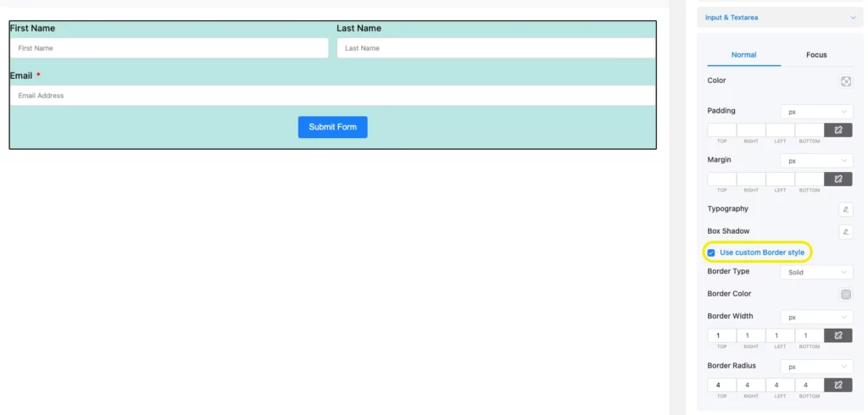Edit Box Shadow settings pencil icon

tap(845, 232)
